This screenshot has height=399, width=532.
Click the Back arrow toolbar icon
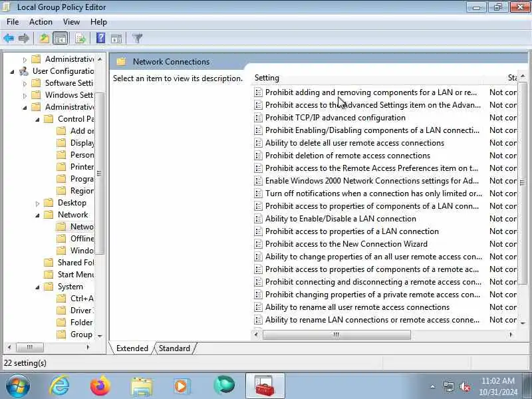point(9,39)
